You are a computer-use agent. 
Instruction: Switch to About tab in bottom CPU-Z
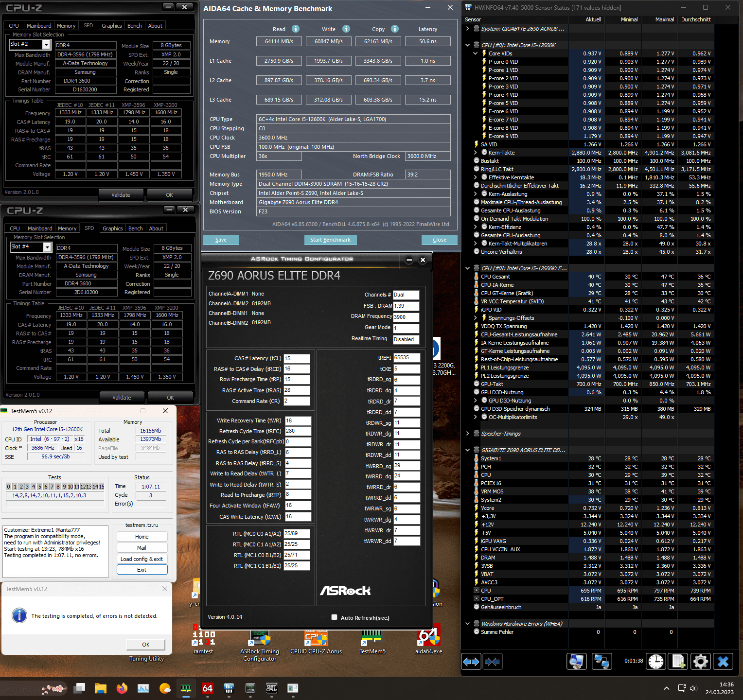[156, 228]
